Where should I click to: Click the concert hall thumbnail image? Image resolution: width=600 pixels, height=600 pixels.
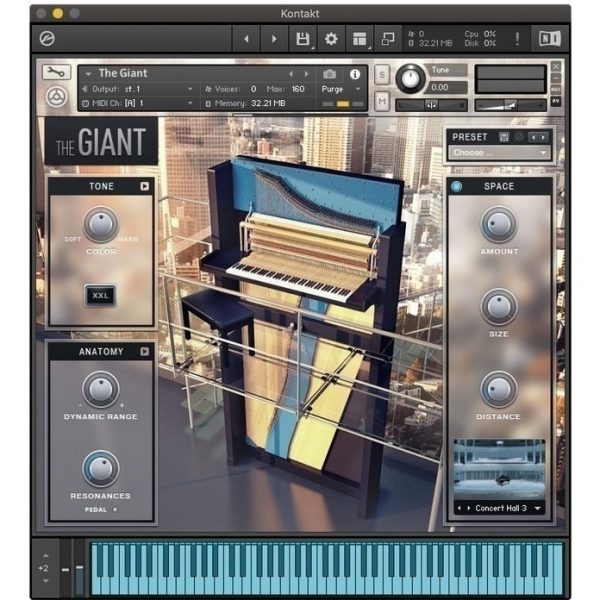499,470
